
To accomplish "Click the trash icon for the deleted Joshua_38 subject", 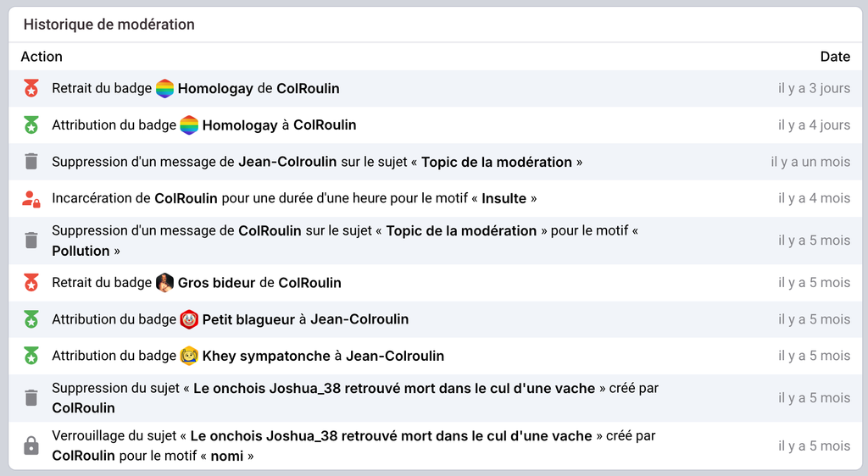I will point(31,398).
